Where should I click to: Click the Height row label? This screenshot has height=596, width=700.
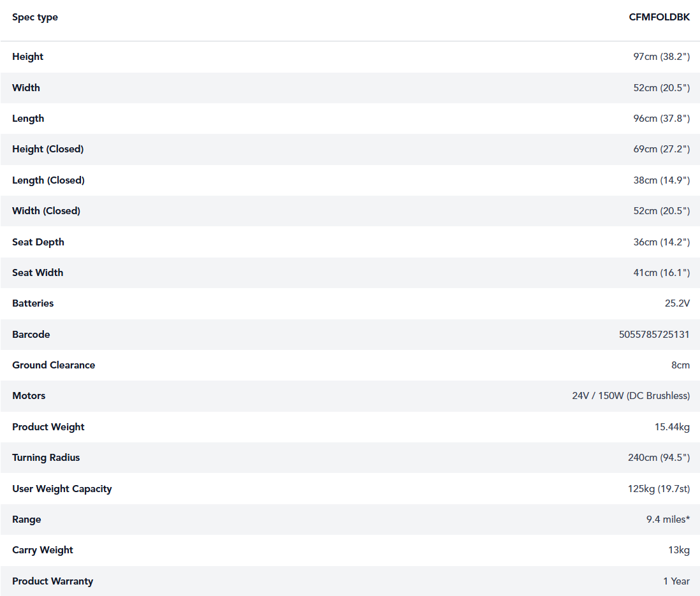coord(28,57)
